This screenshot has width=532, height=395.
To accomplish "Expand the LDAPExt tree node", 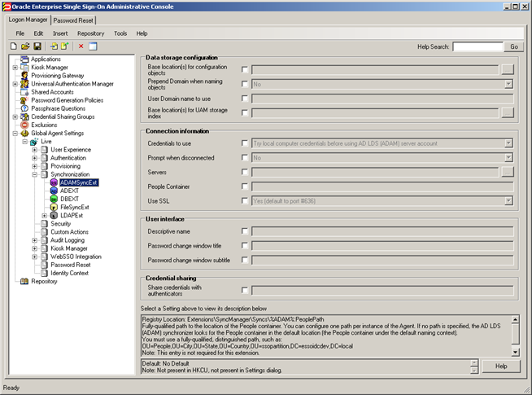I will (45, 216).
